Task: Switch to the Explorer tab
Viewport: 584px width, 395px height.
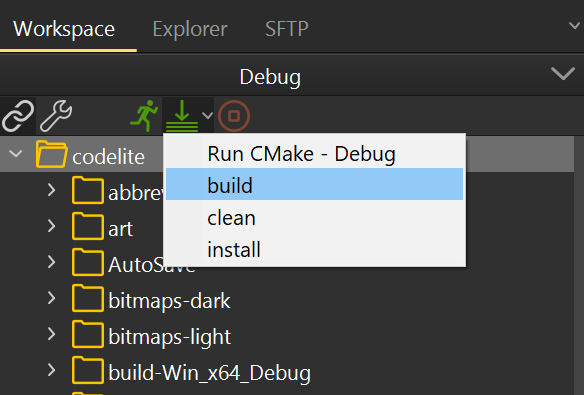Action: [x=190, y=29]
